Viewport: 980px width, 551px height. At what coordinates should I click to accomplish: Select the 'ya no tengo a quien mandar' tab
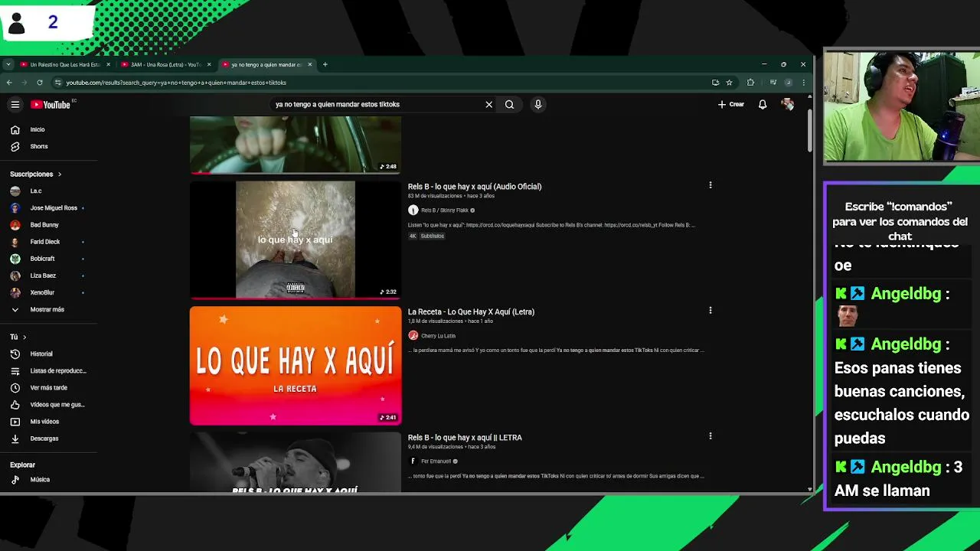(x=266, y=64)
